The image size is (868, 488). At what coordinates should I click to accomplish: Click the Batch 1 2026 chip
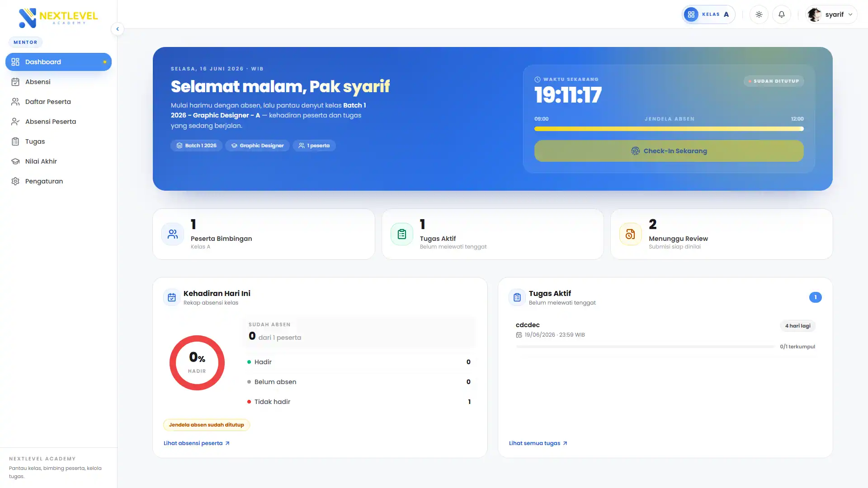(x=196, y=145)
